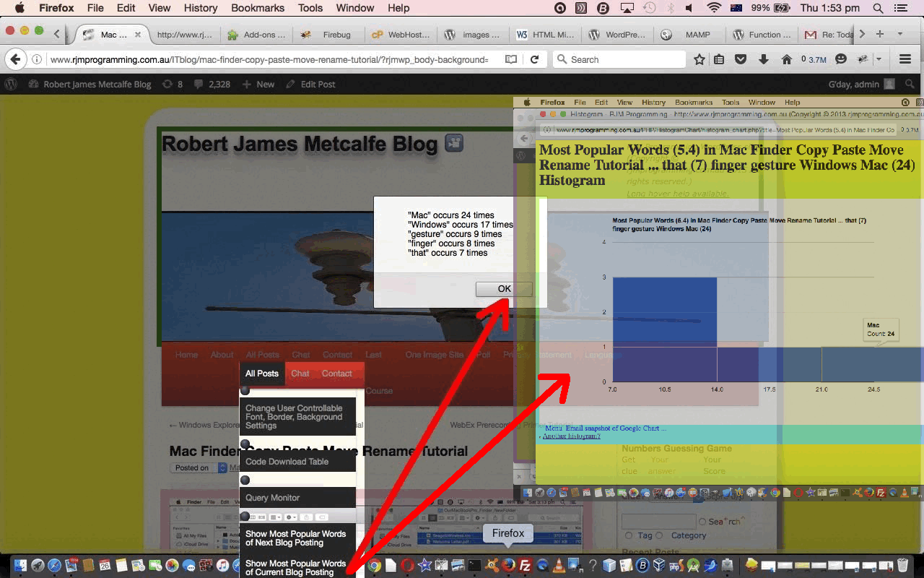Open the list all tabs dropdown arrow
Screen dimensions: 924x578
(x=899, y=34)
